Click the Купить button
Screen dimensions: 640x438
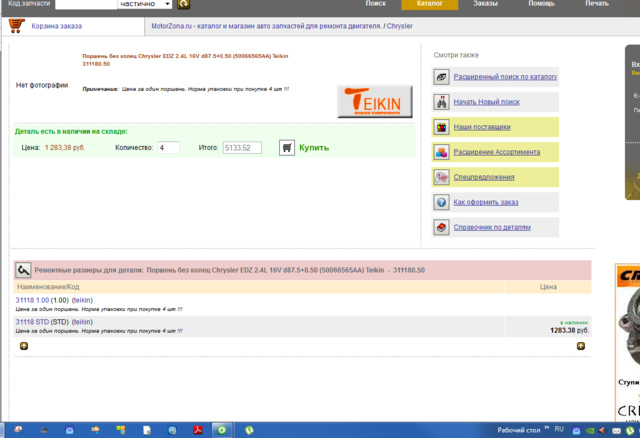(x=314, y=148)
